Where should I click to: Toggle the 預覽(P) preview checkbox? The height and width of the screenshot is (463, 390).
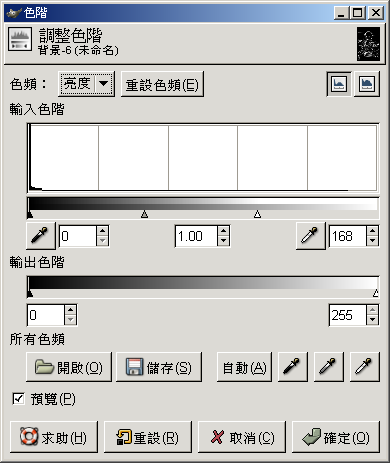tap(18, 399)
